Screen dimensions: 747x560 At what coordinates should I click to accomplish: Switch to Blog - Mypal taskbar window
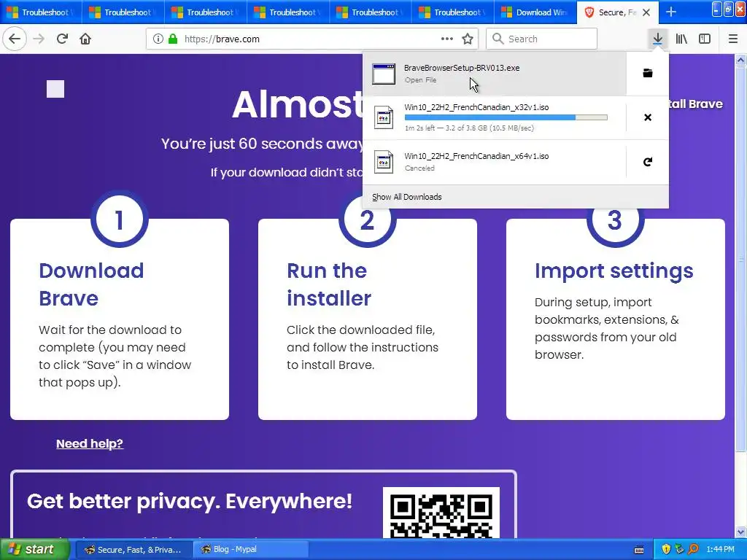pos(251,550)
